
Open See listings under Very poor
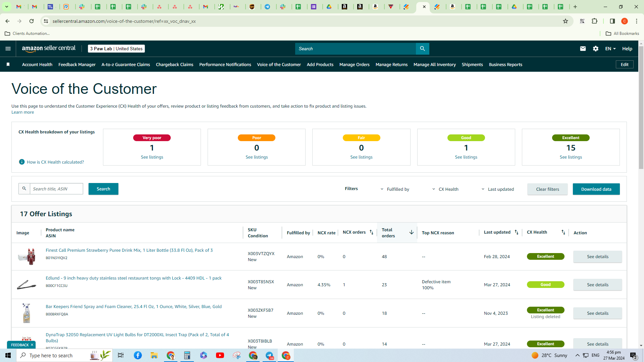click(152, 157)
